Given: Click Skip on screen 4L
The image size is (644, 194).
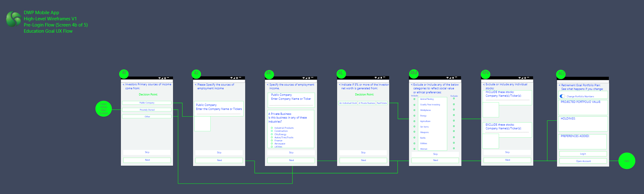Looking at the screenshot, I should 363,153.
